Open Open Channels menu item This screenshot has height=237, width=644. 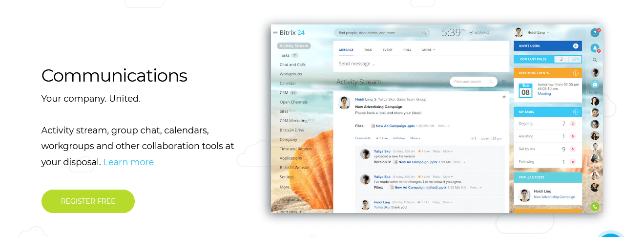click(293, 102)
